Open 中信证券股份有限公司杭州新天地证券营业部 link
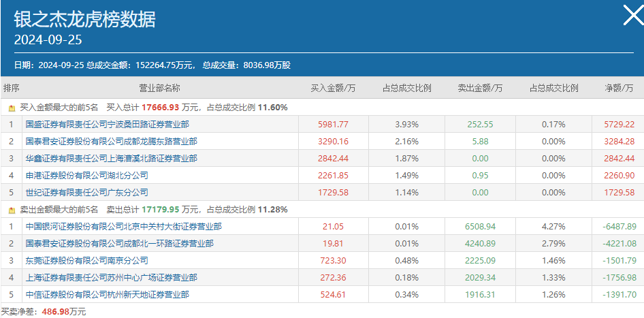 (107, 295)
